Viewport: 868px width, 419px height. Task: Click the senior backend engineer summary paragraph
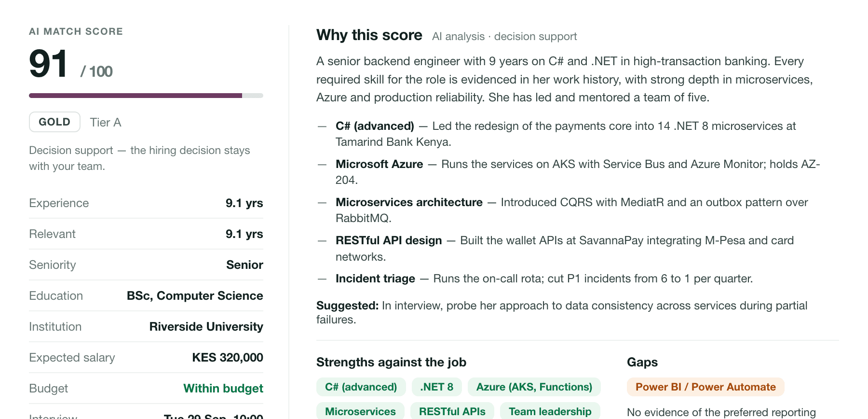point(565,79)
